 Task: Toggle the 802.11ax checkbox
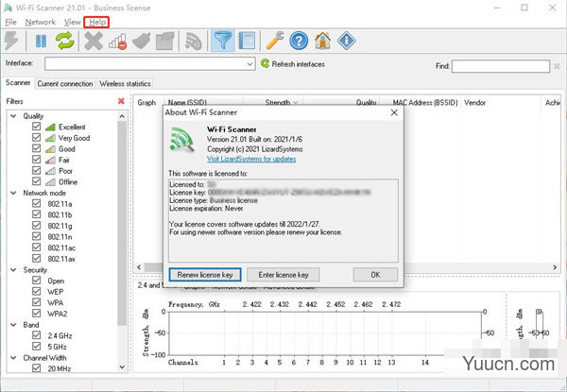pos(36,258)
